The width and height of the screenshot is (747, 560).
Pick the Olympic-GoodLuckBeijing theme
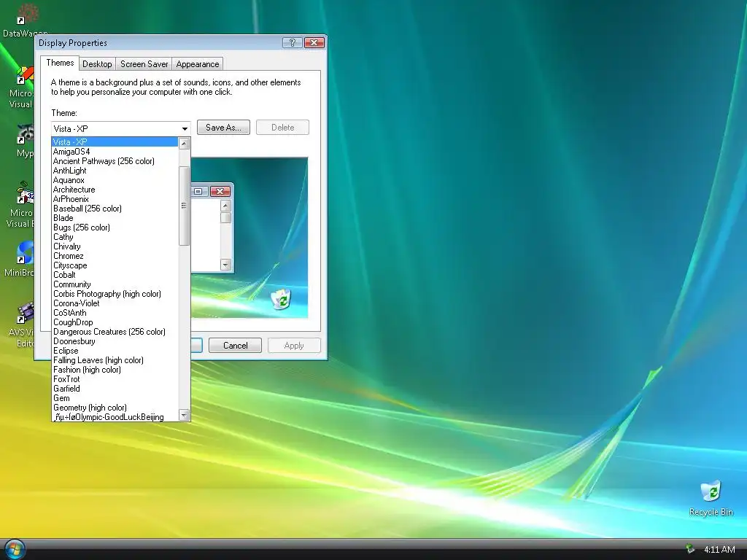click(x=115, y=416)
